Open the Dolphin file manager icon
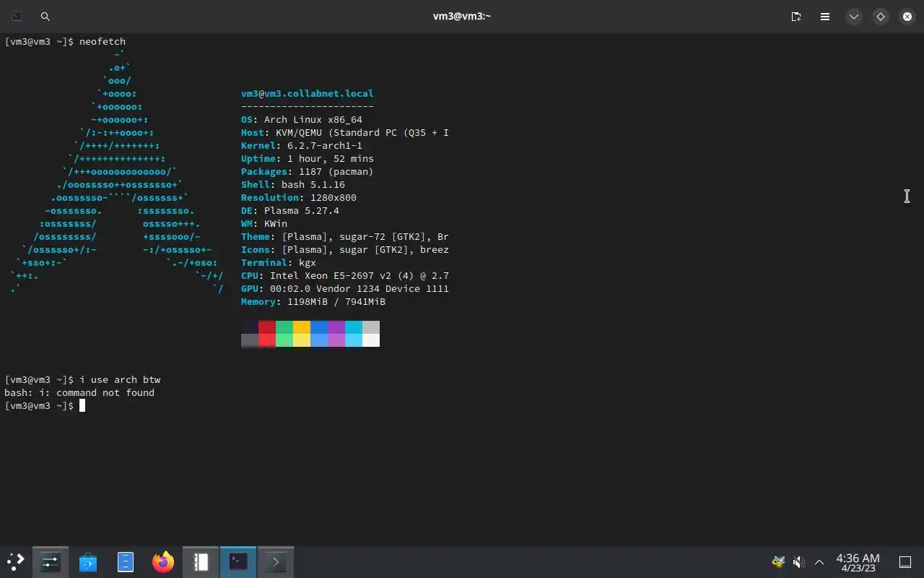 pyautogui.click(x=126, y=561)
